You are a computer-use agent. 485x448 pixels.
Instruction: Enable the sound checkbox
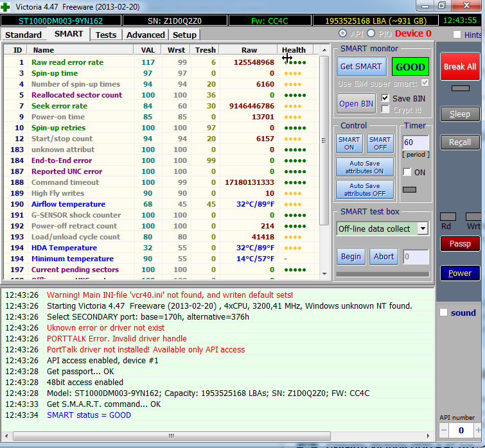[443, 313]
